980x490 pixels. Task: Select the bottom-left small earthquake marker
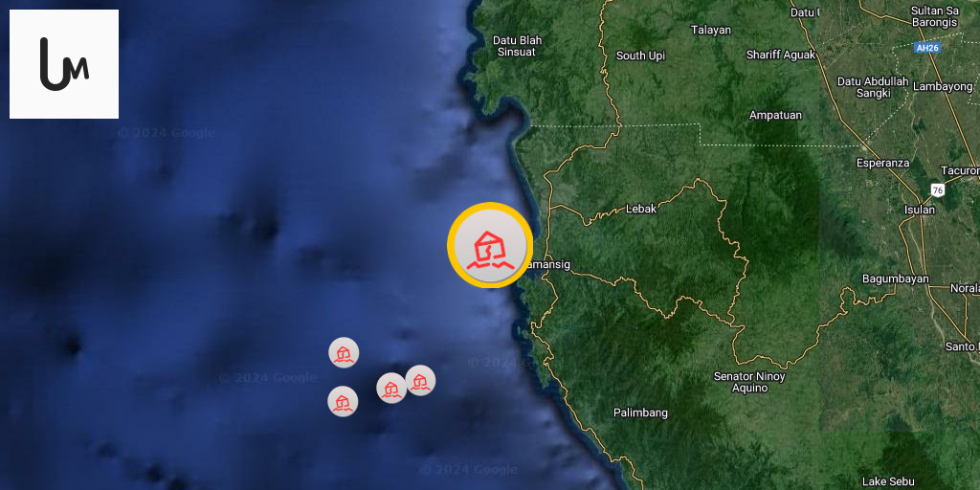pyautogui.click(x=343, y=401)
